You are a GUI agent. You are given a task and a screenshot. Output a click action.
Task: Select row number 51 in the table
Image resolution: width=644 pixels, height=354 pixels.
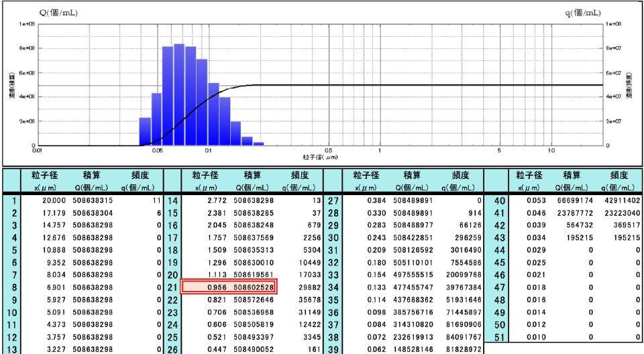[x=499, y=337]
